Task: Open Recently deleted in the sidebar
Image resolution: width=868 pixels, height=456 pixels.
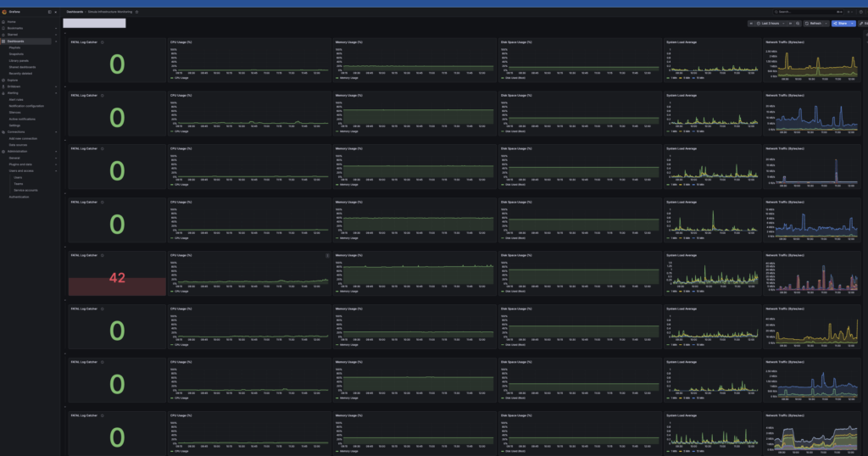Action: click(x=20, y=74)
